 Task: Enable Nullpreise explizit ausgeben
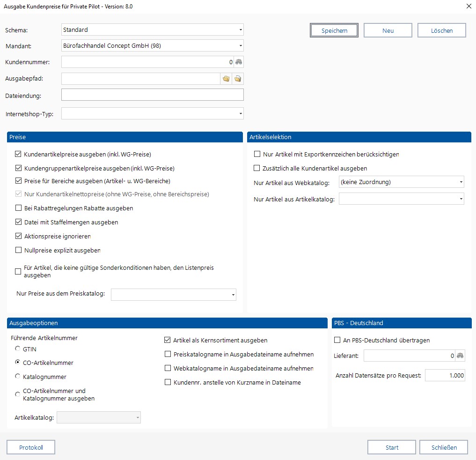coord(18,250)
